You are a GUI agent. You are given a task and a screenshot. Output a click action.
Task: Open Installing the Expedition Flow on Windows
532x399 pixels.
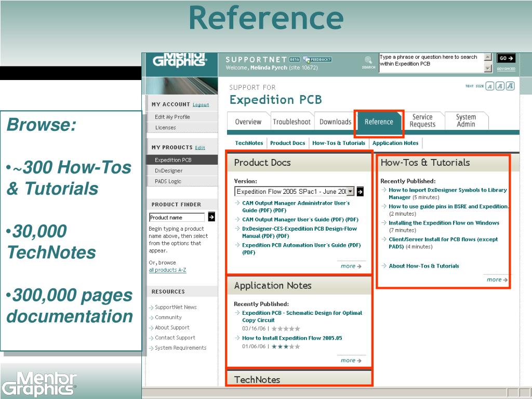(444, 222)
